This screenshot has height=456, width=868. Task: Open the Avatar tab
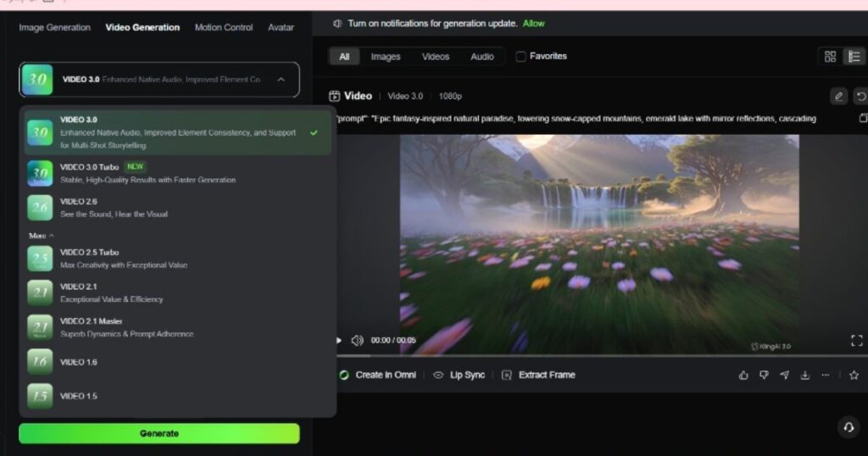click(281, 28)
